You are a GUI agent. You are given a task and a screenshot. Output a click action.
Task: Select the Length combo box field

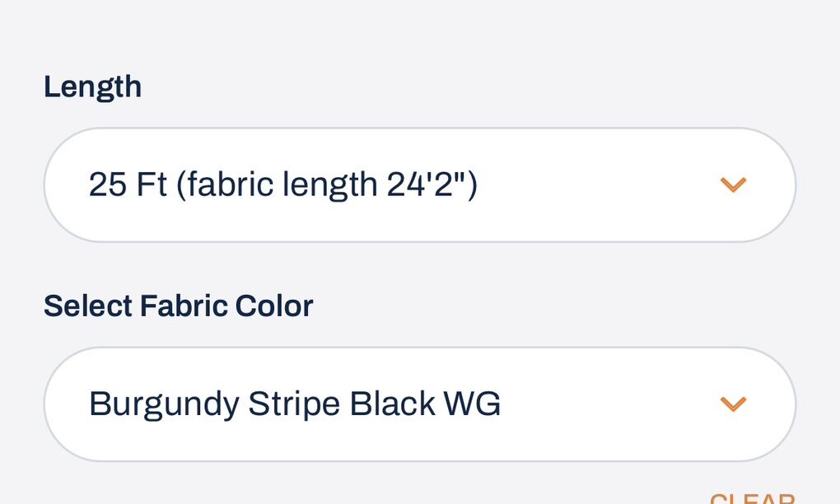[419, 185]
